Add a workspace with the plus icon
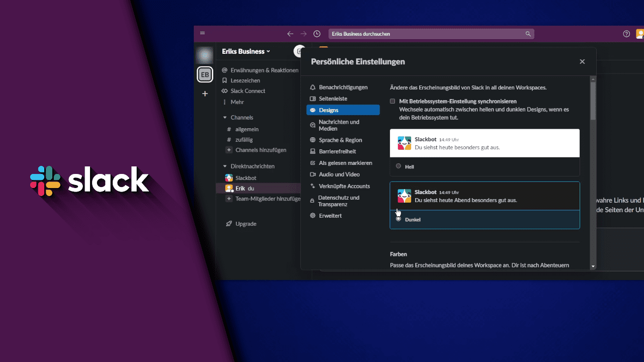Image resolution: width=644 pixels, height=362 pixels. [205, 94]
